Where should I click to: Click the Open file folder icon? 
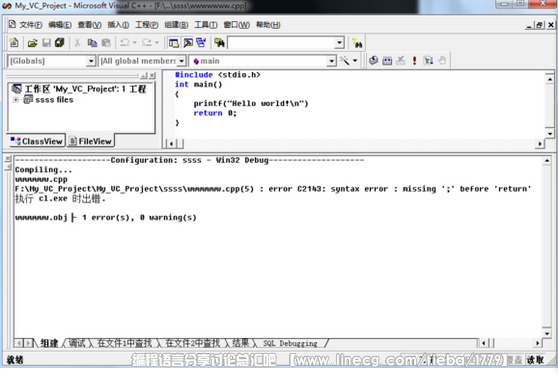click(32, 43)
